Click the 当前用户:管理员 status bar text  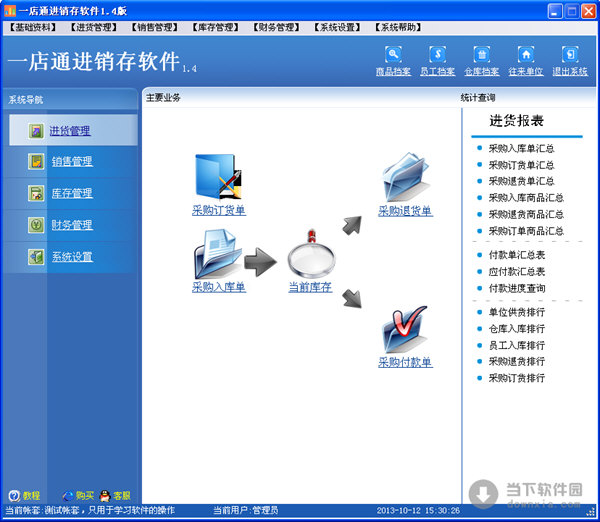(245, 510)
